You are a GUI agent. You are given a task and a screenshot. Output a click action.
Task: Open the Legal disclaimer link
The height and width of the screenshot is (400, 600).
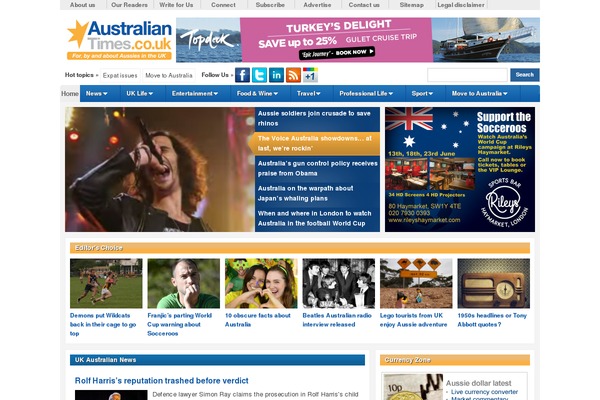(461, 5)
